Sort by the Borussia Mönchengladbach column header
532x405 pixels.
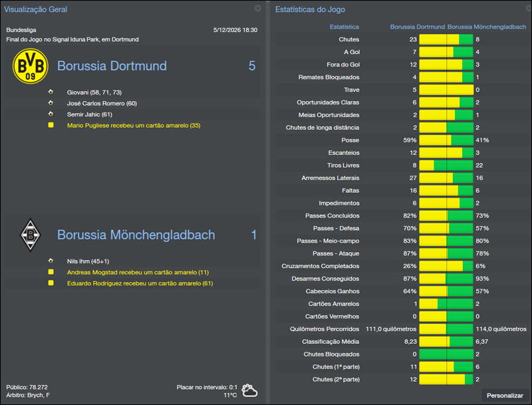tap(489, 27)
